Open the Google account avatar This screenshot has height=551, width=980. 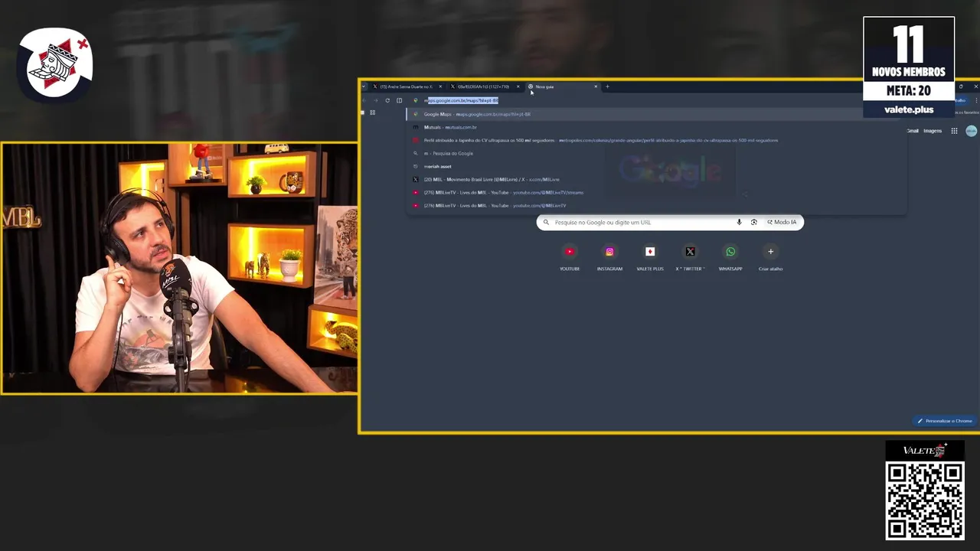[x=971, y=131]
